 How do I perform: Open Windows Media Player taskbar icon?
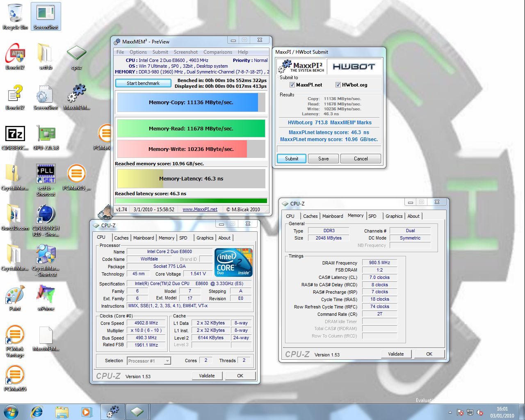87,412
